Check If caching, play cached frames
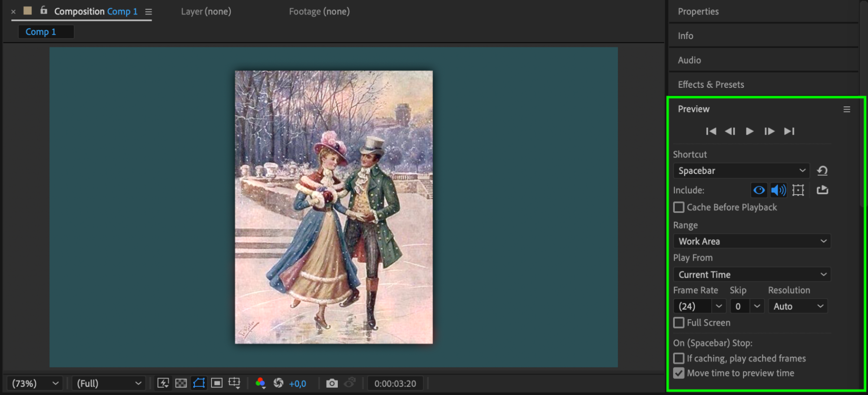The width and height of the screenshot is (868, 395). [679, 358]
